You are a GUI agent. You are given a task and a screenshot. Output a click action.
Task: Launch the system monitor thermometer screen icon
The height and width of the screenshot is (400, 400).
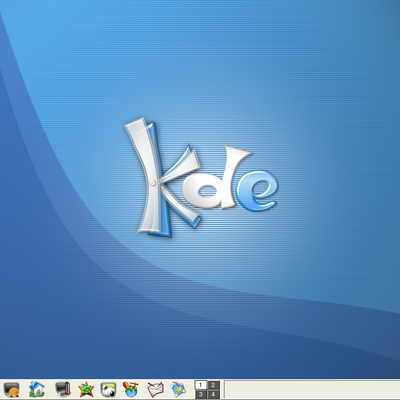click(x=62, y=389)
